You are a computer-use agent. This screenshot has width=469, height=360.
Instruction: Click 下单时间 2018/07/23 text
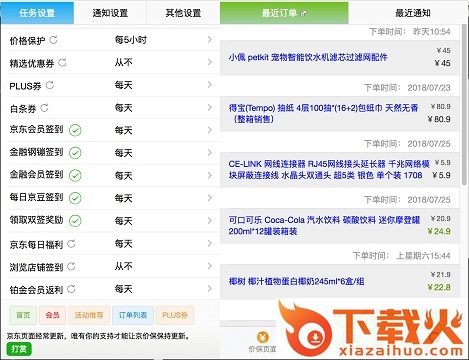click(x=407, y=88)
